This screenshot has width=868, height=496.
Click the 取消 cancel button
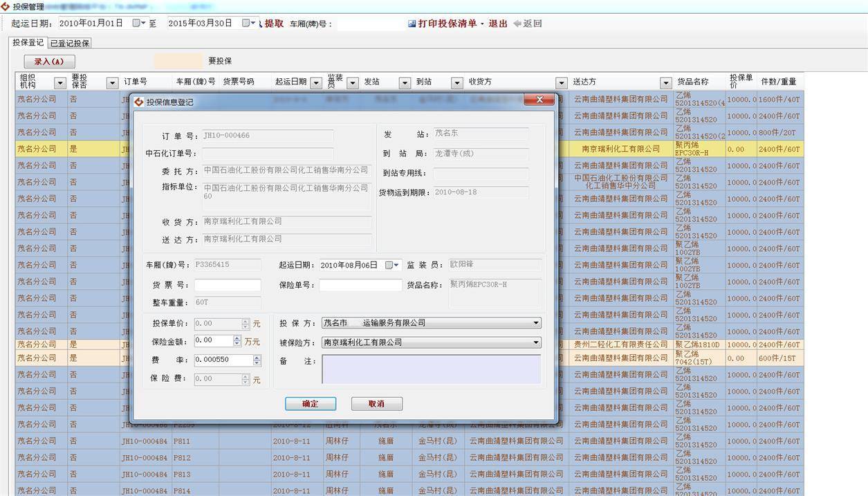376,404
